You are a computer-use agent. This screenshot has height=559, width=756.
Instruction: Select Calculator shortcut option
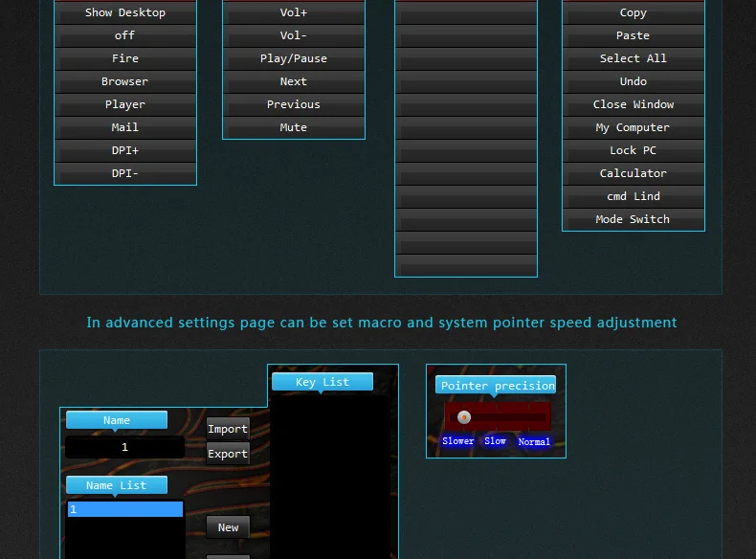(x=634, y=173)
